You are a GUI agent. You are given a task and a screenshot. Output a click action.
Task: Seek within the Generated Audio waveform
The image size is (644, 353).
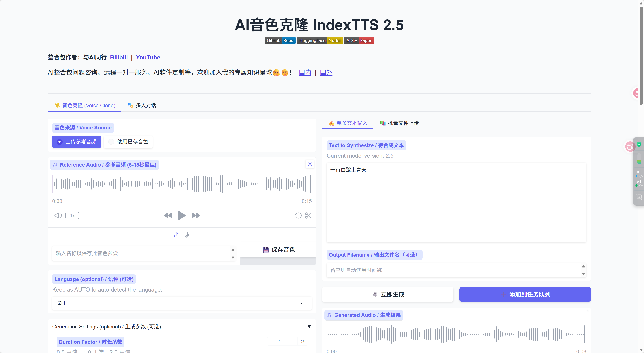tap(456, 334)
